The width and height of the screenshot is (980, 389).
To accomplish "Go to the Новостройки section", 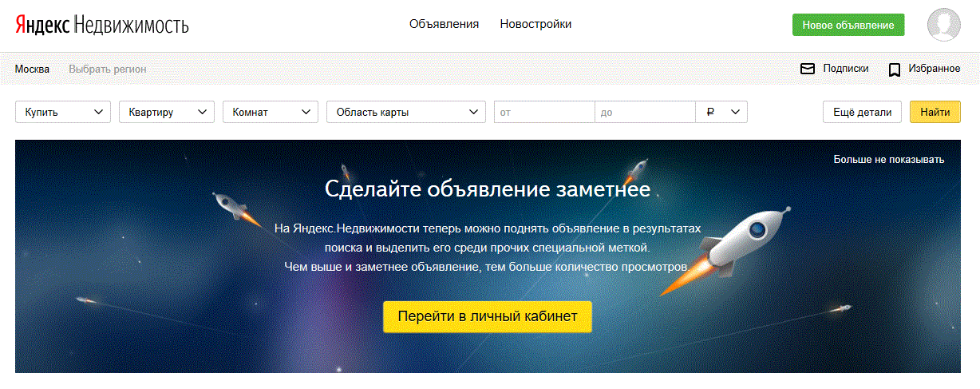I will pos(535,24).
